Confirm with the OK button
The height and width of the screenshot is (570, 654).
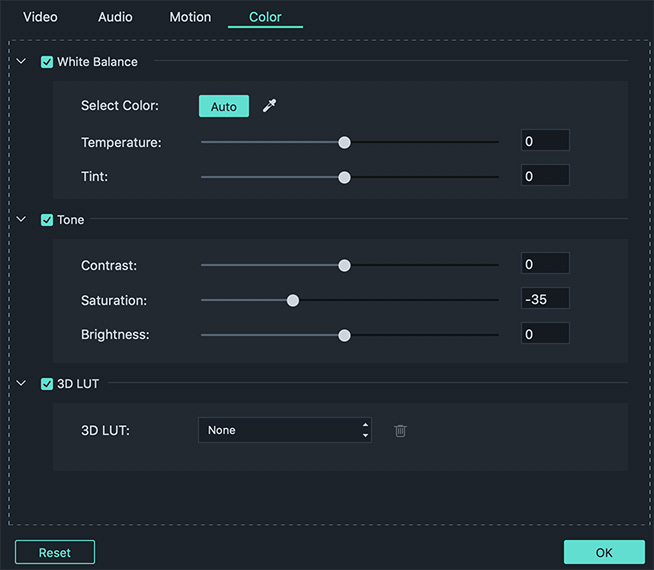pos(604,552)
